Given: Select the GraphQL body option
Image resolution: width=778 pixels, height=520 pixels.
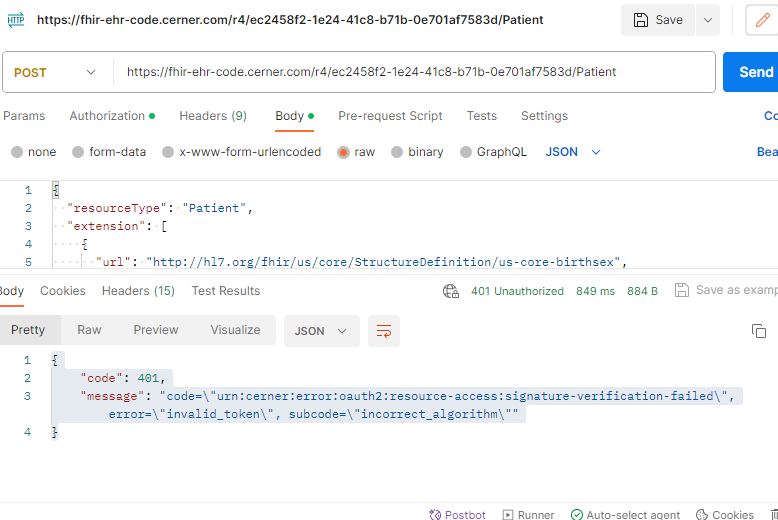Looking at the screenshot, I should [466, 152].
